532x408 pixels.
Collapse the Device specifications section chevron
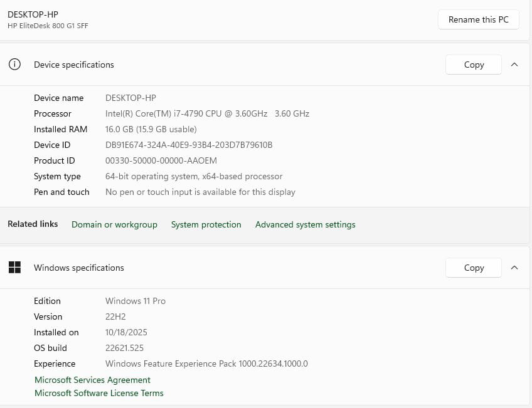click(514, 65)
